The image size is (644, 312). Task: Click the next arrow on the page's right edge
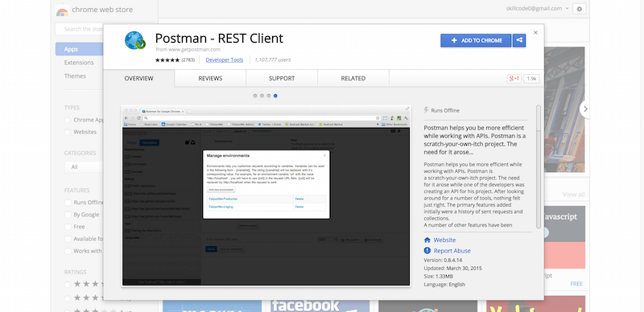585,109
